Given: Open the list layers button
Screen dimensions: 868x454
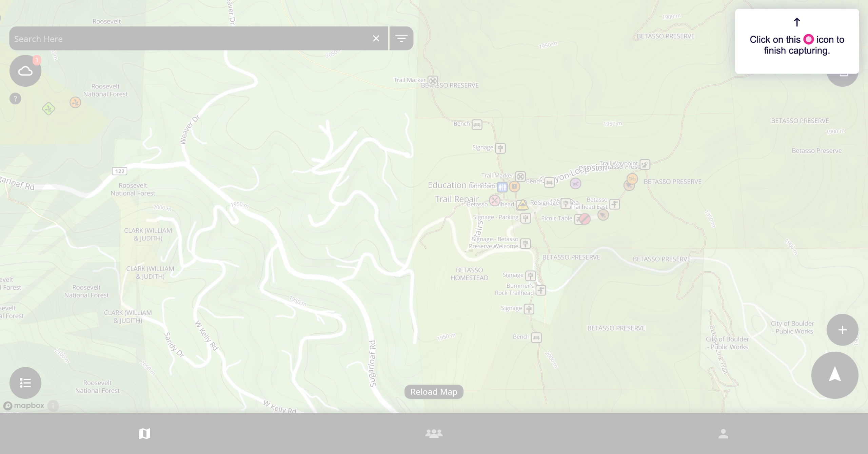Looking at the screenshot, I should (x=25, y=383).
